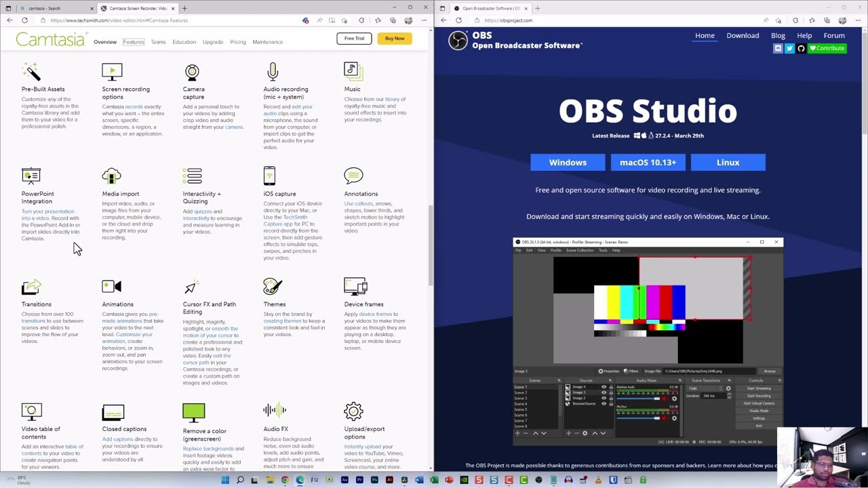Open the OBS Twitter icon link
868x488 pixels.
pos(789,48)
